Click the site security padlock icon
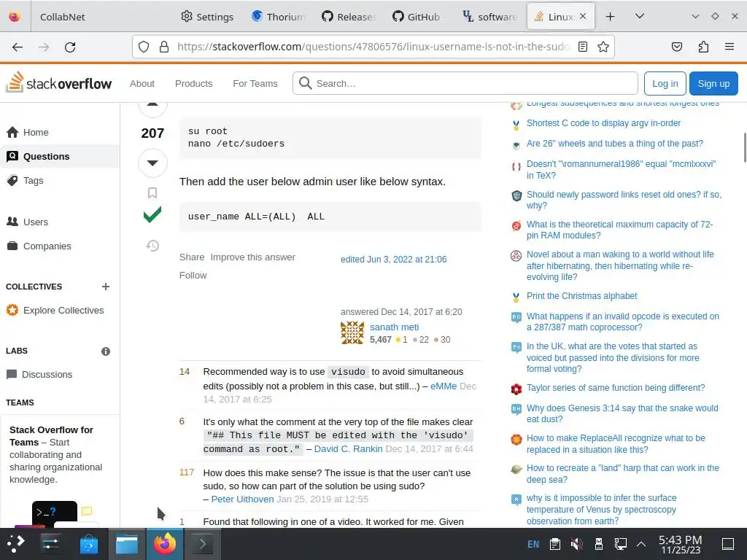 pos(164,47)
